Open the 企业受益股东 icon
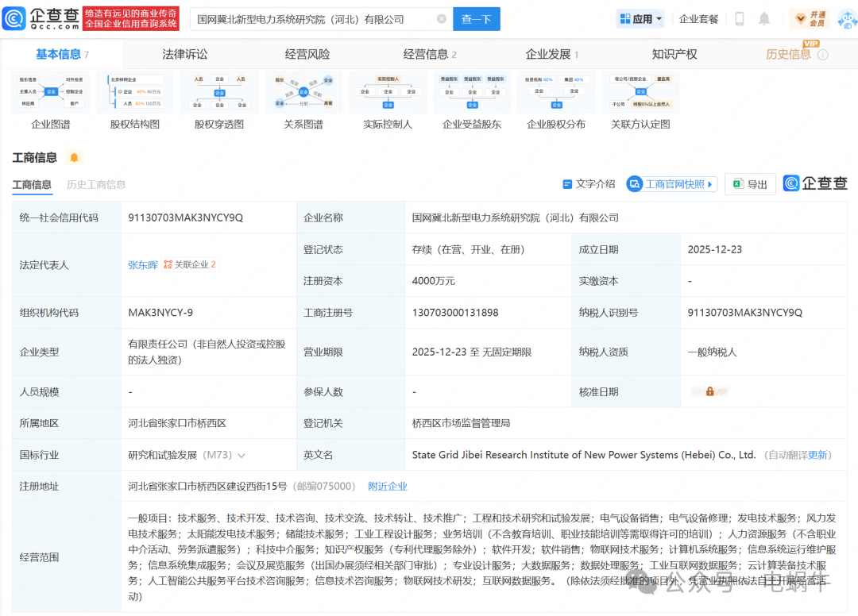 pyautogui.click(x=472, y=91)
